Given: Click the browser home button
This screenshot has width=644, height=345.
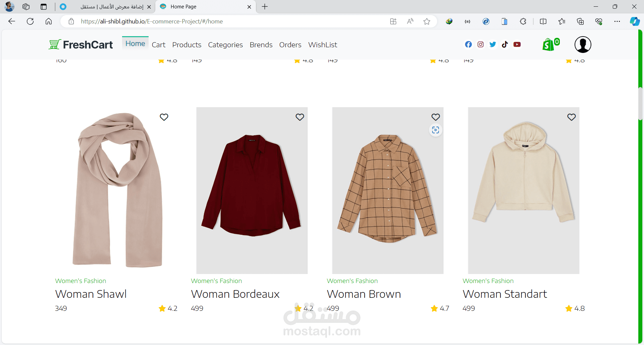Looking at the screenshot, I should [49, 21].
